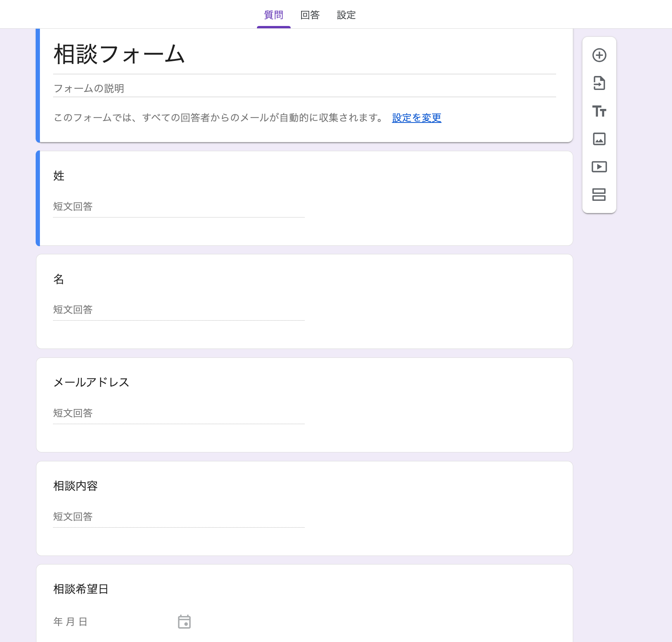The height and width of the screenshot is (642, 672).
Task: Click the import questions icon
Action: tap(599, 83)
